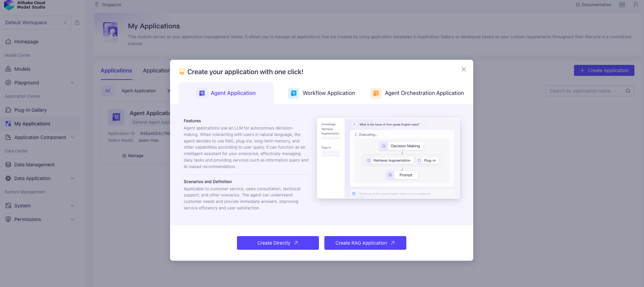Click the Plug-in Gallery puzzle icon
Image resolution: width=644 pixels, height=287 pixels.
tap(8, 110)
